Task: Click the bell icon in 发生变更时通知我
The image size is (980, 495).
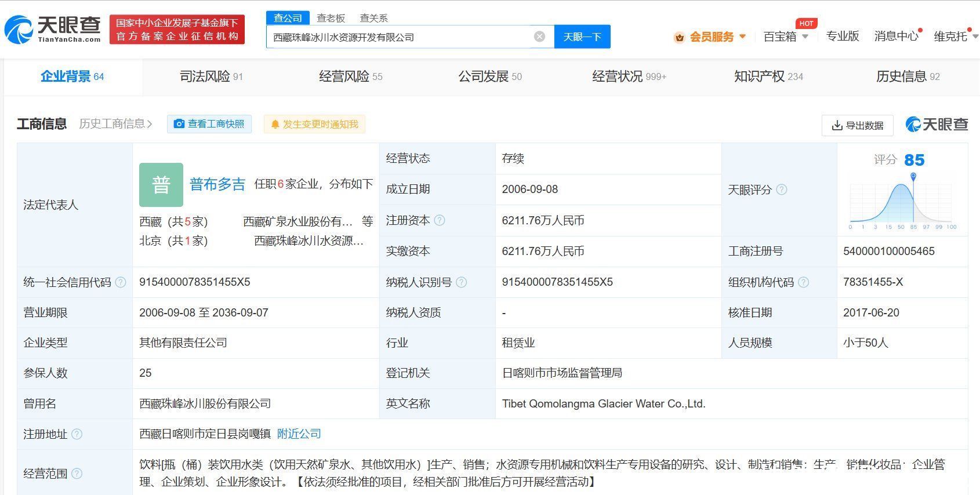Action: tap(275, 124)
